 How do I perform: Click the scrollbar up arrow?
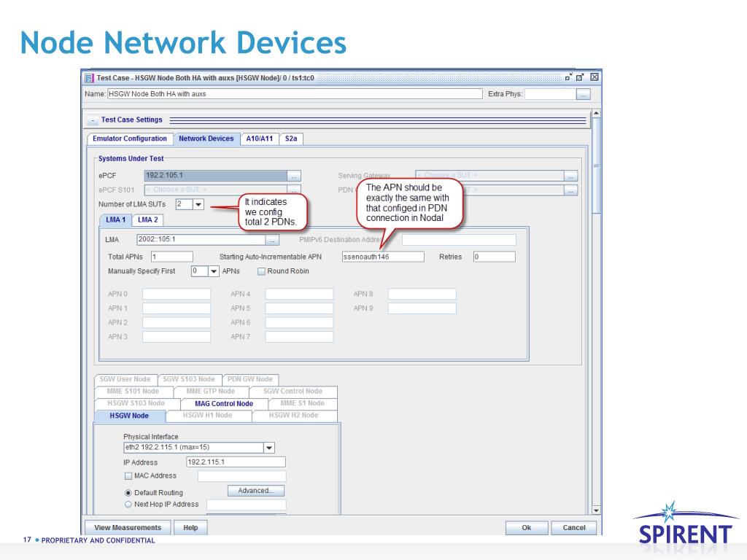click(596, 114)
